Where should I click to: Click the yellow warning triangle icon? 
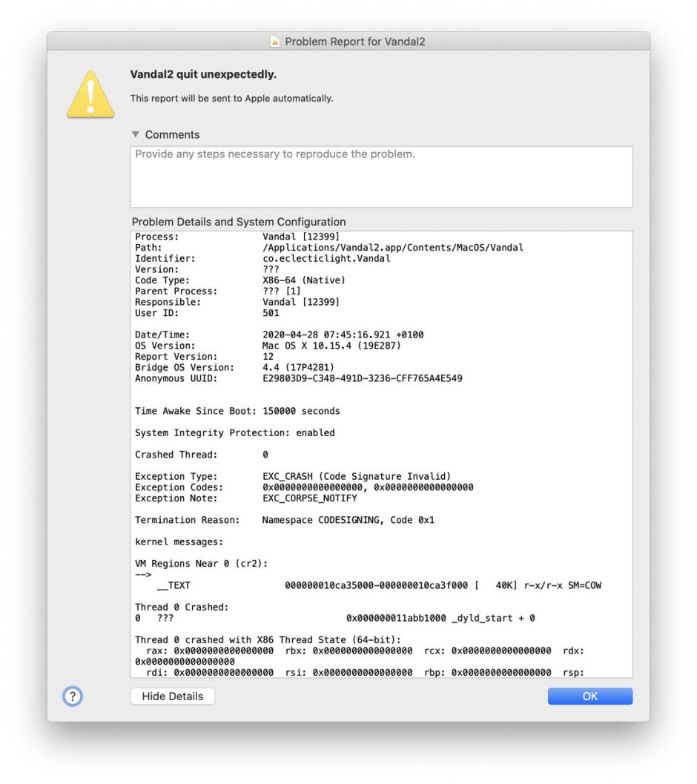[90, 94]
